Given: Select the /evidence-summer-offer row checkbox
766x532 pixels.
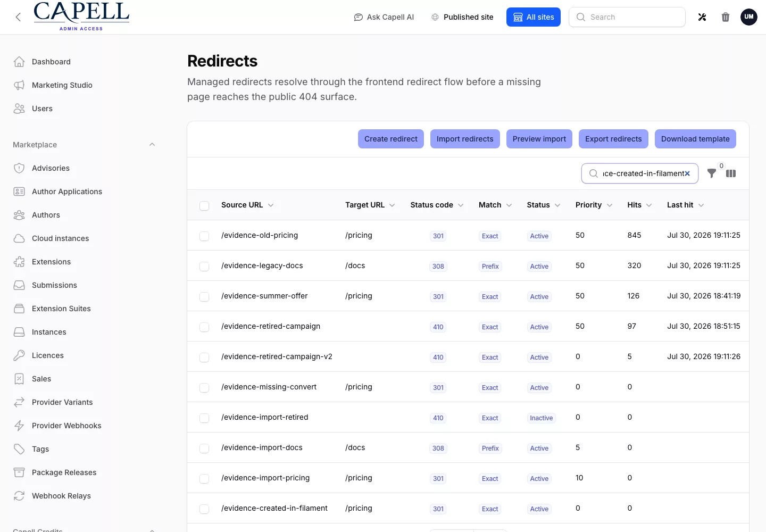Looking at the screenshot, I should point(204,296).
